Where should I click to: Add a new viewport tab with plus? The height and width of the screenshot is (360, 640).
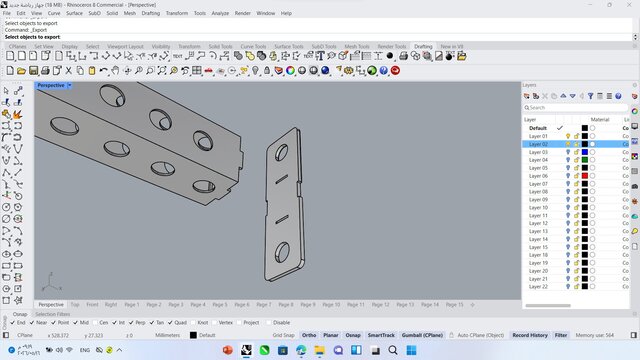point(472,304)
